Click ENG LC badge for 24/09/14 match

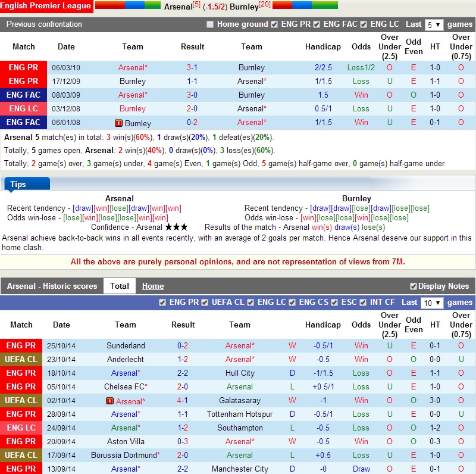(x=21, y=428)
